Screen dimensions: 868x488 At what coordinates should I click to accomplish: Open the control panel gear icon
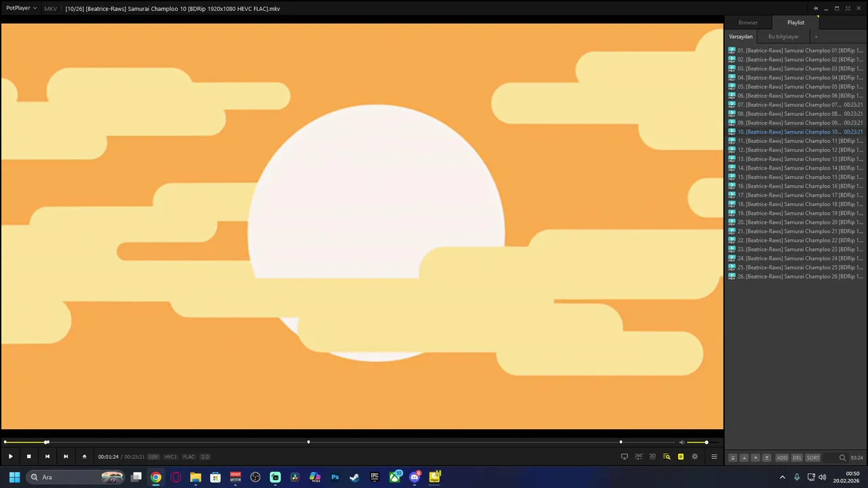click(694, 457)
